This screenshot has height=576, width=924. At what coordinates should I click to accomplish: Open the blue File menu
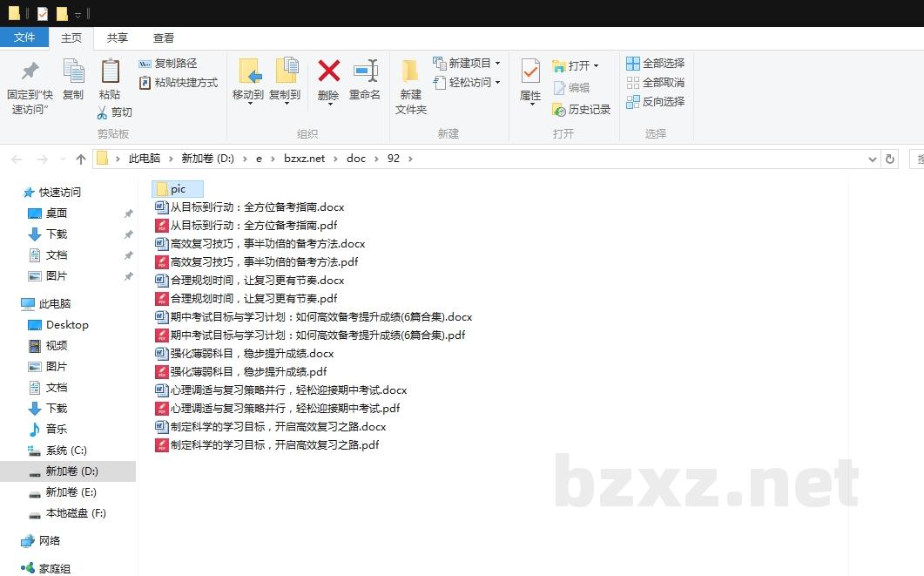click(x=24, y=37)
